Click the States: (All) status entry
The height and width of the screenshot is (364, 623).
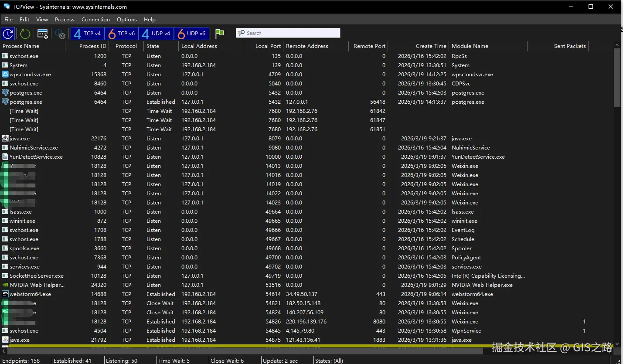pyautogui.click(x=329, y=361)
